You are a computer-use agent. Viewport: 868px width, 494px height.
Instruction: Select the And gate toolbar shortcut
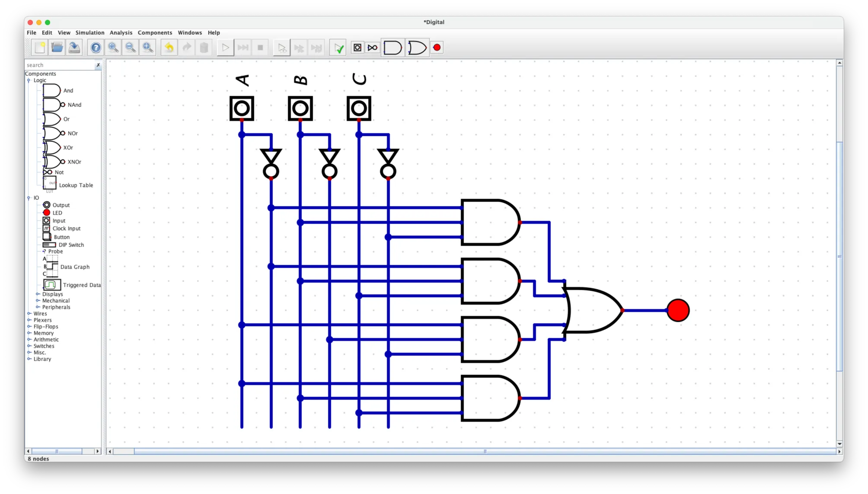(x=393, y=48)
